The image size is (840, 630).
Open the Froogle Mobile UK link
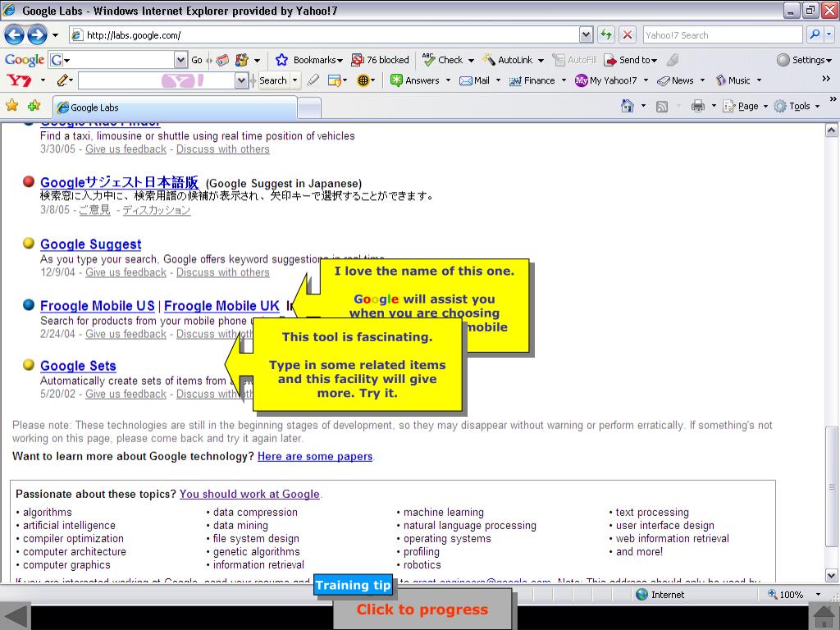[x=221, y=306]
